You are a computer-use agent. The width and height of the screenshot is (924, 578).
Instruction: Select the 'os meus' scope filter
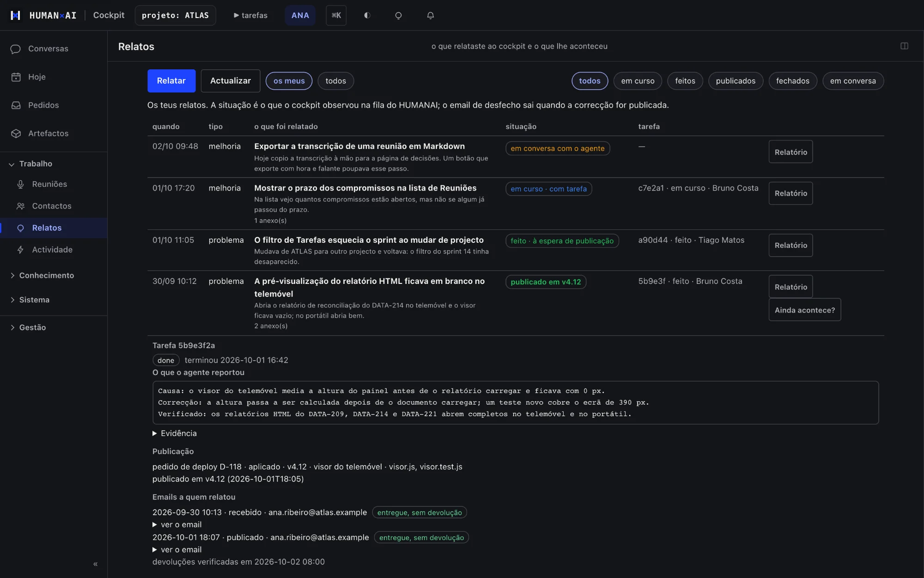pyautogui.click(x=289, y=81)
